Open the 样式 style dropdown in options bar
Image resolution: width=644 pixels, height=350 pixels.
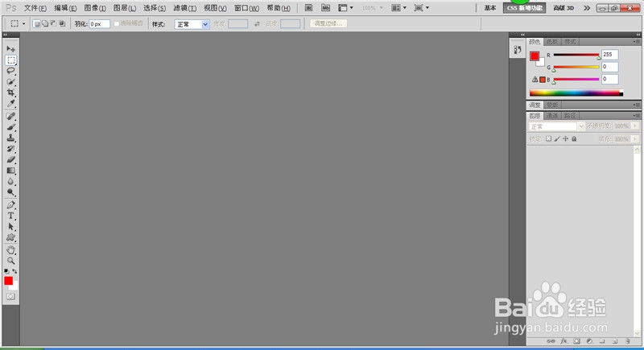[192, 24]
